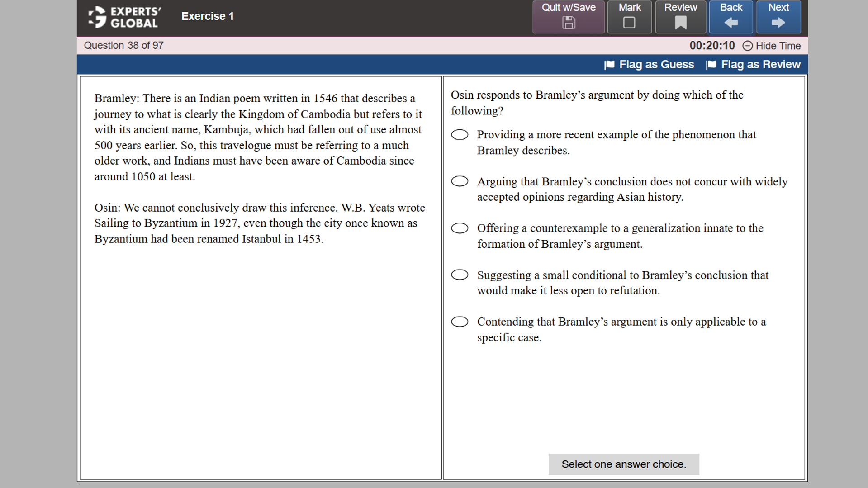
Task: Click the save disk icon under Quit w/Save
Action: click(x=568, y=22)
